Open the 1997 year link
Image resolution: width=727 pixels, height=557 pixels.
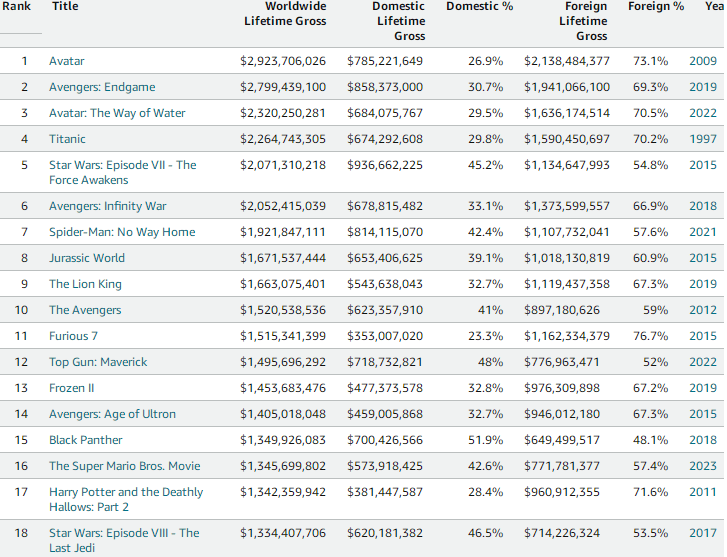703,139
